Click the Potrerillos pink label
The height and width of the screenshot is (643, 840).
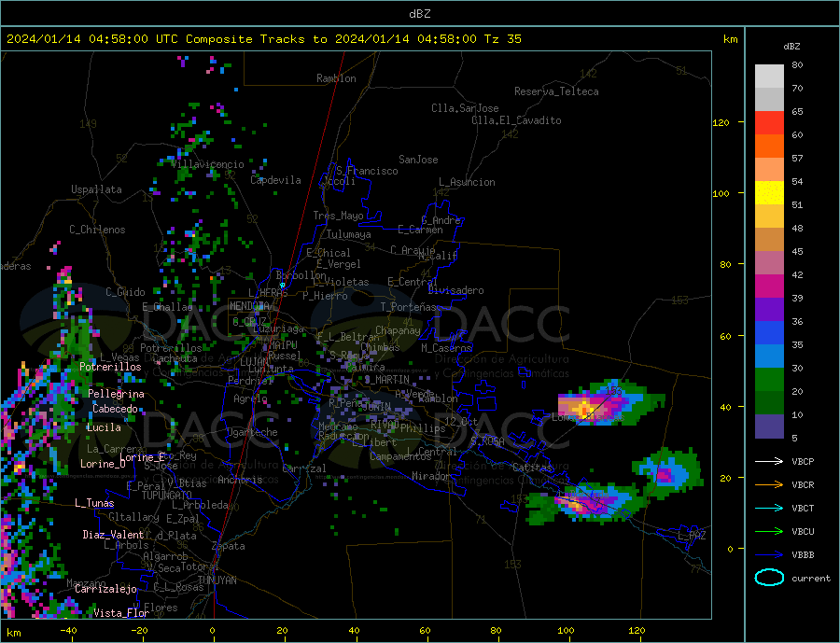pos(110,367)
